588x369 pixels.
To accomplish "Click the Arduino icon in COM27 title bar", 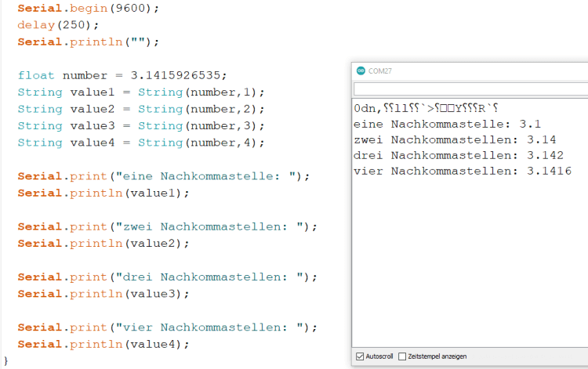I will tap(361, 71).
